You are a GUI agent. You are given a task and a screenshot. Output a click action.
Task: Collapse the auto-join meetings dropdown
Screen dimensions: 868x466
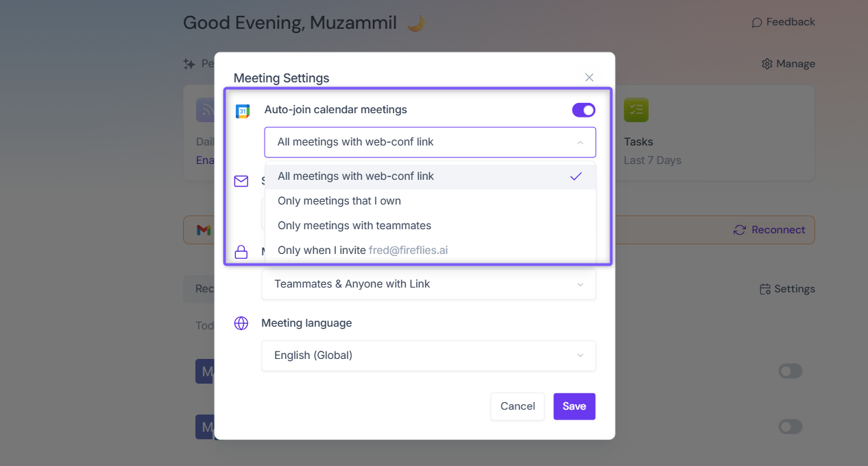pyautogui.click(x=430, y=142)
